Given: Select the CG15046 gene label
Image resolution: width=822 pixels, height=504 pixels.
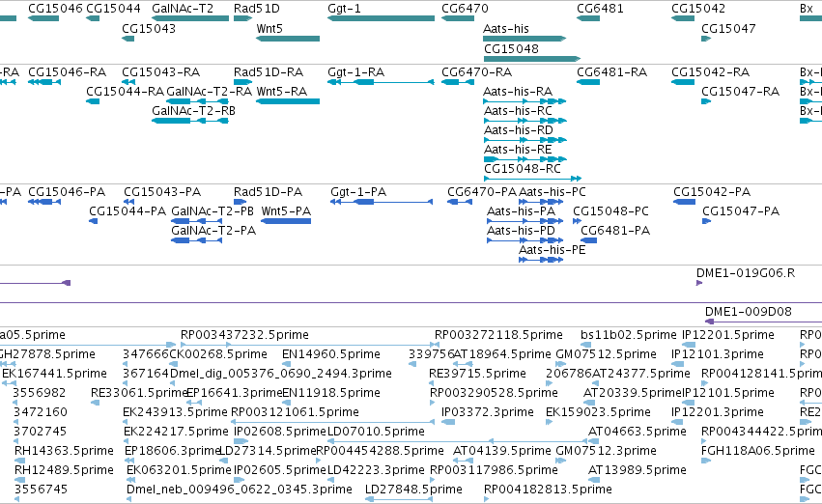Looking at the screenshot, I should (x=55, y=9).
